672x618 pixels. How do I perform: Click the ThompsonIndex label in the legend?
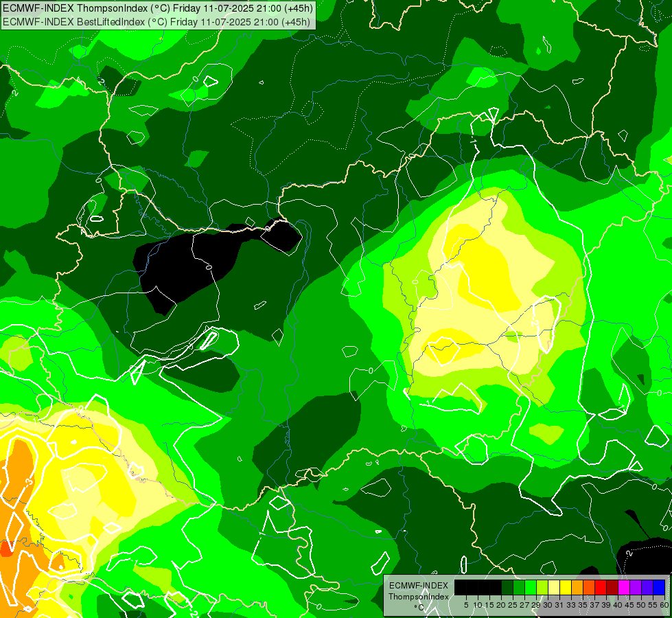(x=419, y=597)
